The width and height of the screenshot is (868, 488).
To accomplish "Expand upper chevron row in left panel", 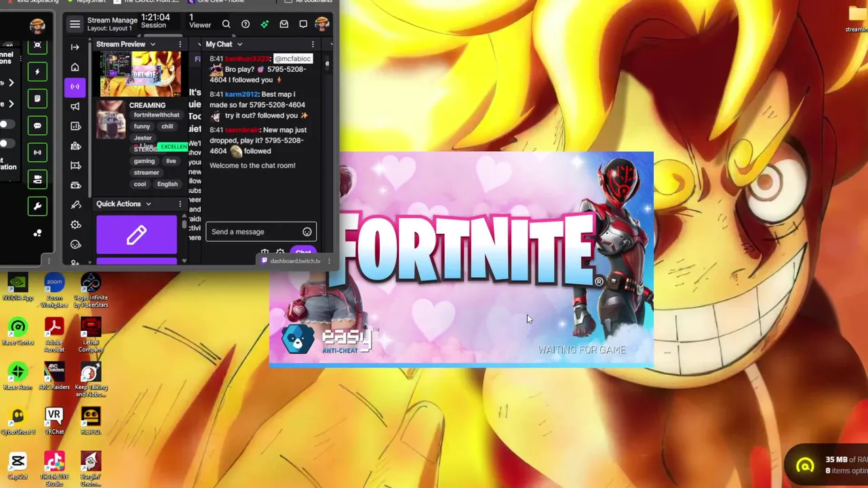I will 11,83.
